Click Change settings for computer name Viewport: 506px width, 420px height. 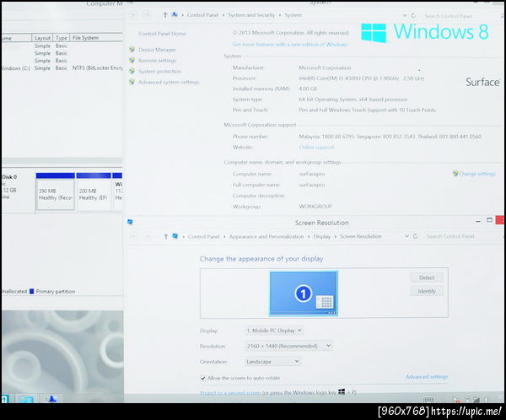(477, 174)
